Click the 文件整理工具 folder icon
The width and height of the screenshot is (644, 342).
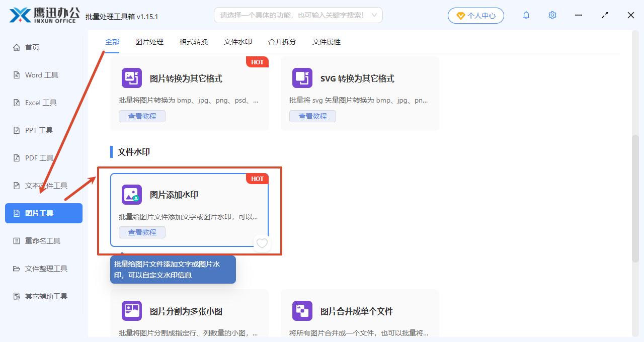tap(16, 269)
